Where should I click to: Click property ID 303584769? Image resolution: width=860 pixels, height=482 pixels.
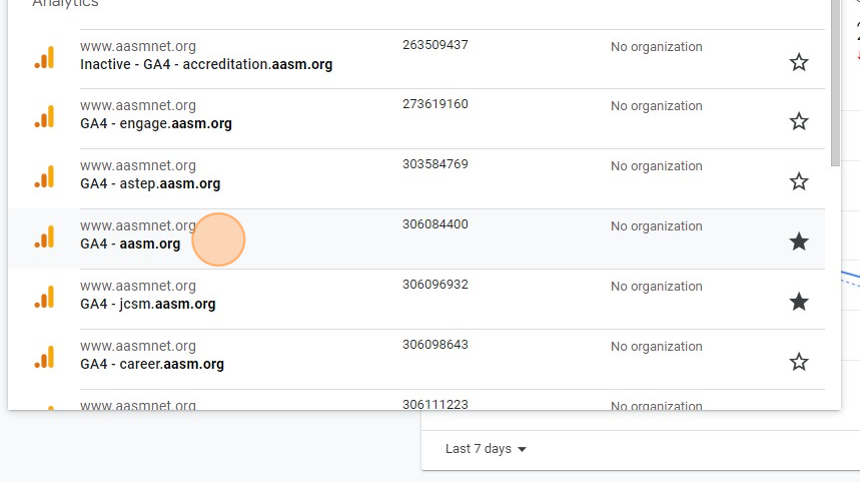pos(435,165)
